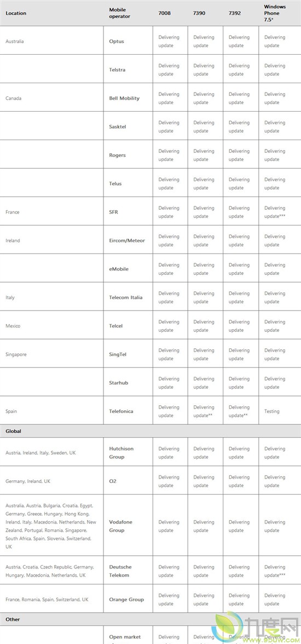Viewport: 301px width, 644px height.
Task: Select the Sasktel operator name
Action: (x=118, y=127)
